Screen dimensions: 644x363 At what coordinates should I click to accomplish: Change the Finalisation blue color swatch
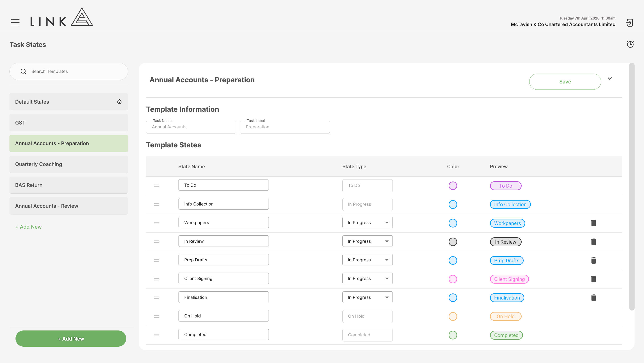(452, 298)
